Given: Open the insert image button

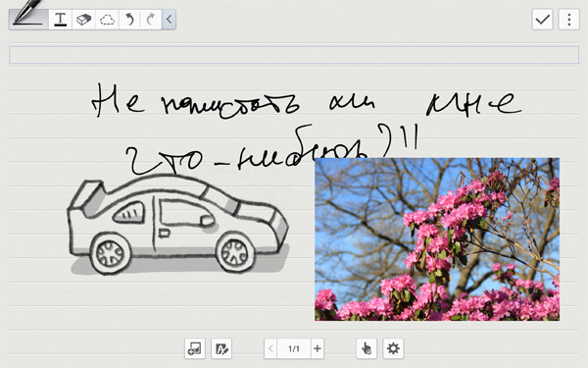Looking at the screenshot, I should (195, 348).
